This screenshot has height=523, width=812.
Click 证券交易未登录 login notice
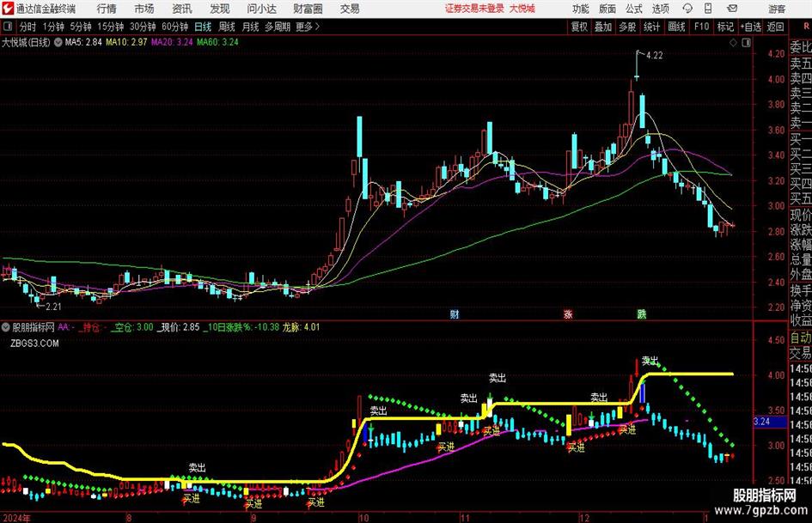[x=474, y=9]
